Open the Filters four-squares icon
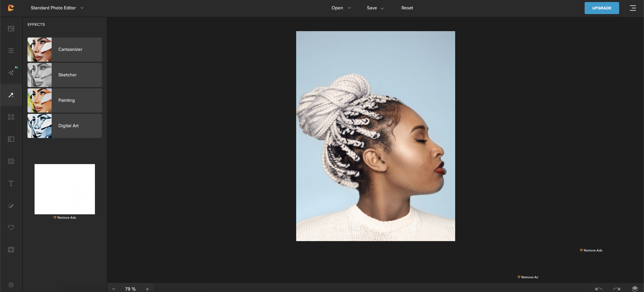644x292 pixels. 11,117
